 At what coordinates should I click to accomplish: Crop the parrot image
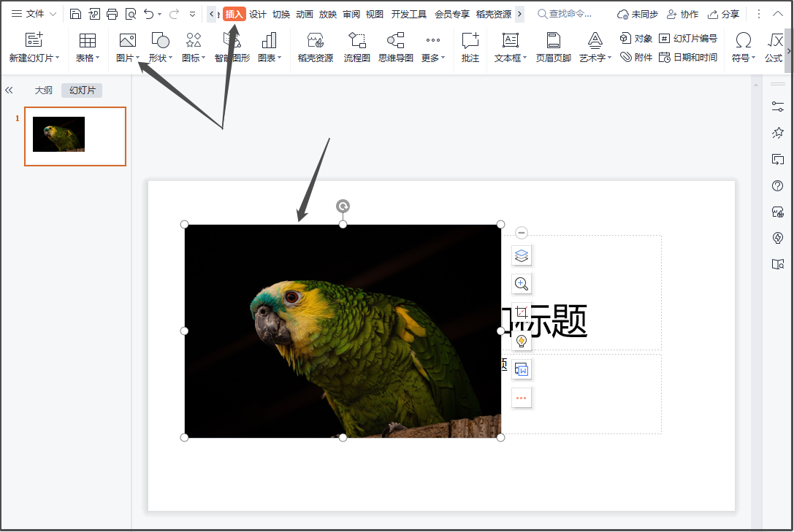(x=522, y=312)
